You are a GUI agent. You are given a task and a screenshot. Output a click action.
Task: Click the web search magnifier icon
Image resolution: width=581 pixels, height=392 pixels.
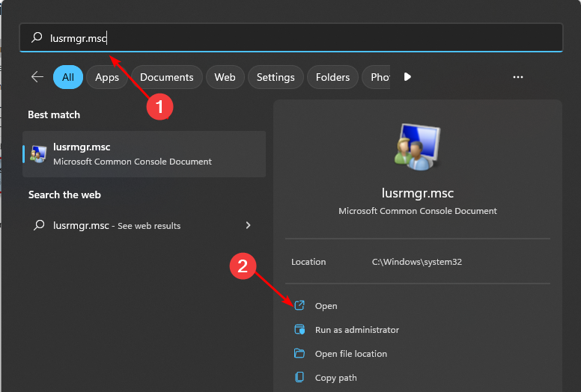pyautogui.click(x=39, y=225)
